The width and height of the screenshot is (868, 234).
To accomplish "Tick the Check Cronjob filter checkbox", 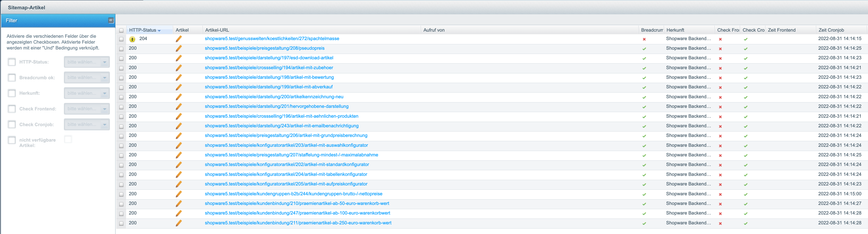I will coord(12,125).
